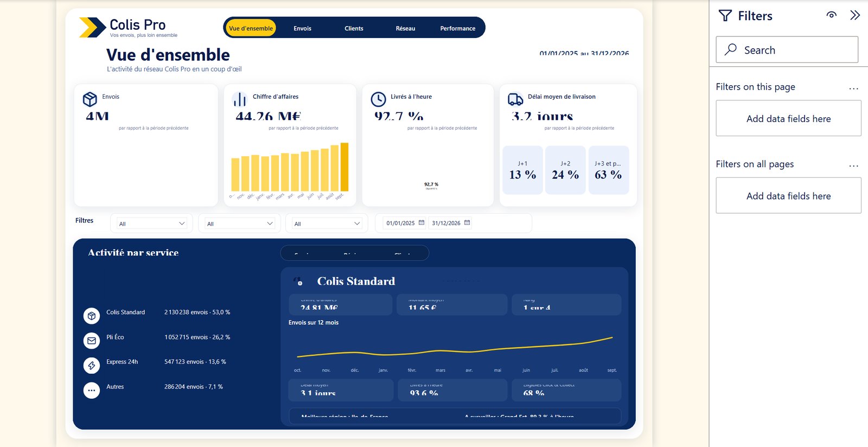Image resolution: width=868 pixels, height=447 pixels.
Task: Click Add data fields here under all pages
Action: [788, 195]
